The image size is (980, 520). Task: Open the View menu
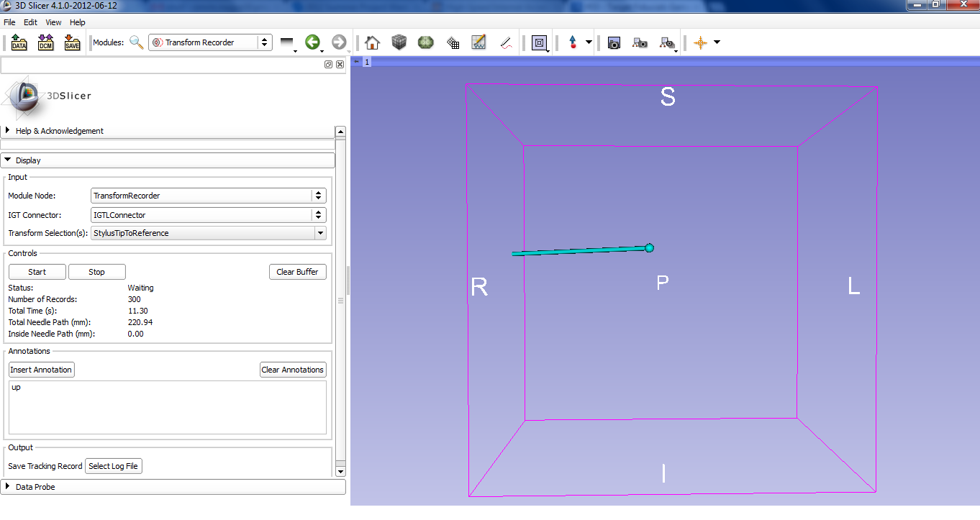coord(53,22)
